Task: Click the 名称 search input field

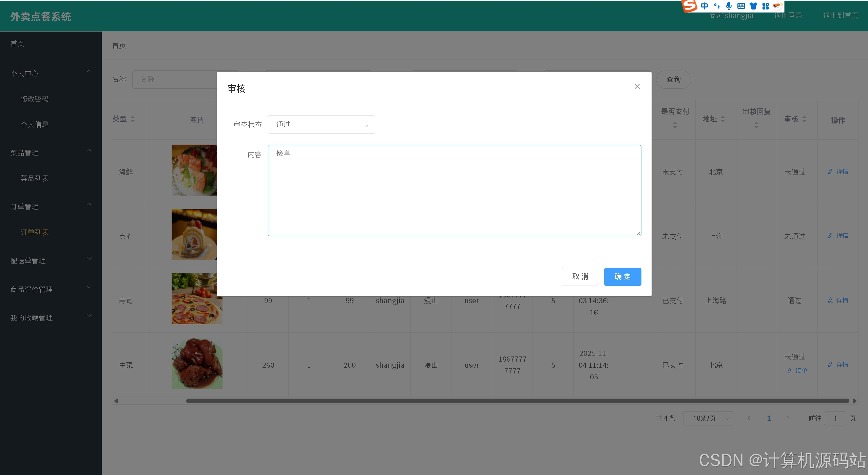Action: (x=175, y=79)
